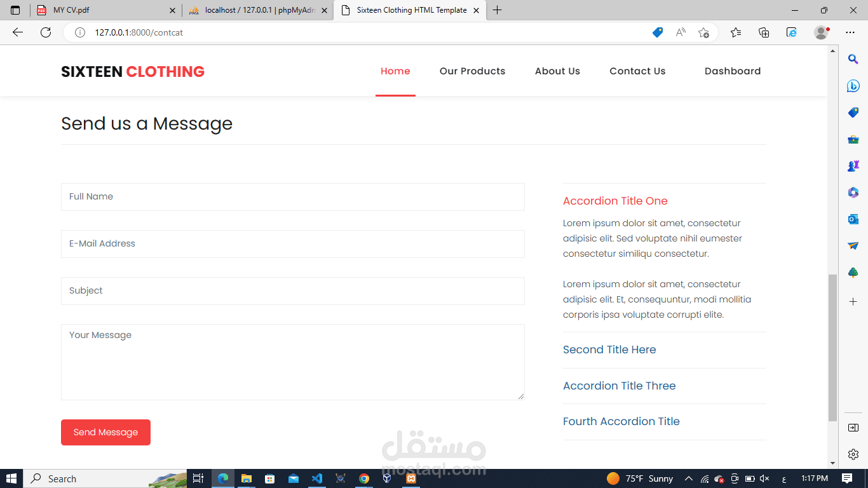Expand Accordion Title Three section
Viewport: 868px width, 488px height.
click(x=619, y=386)
